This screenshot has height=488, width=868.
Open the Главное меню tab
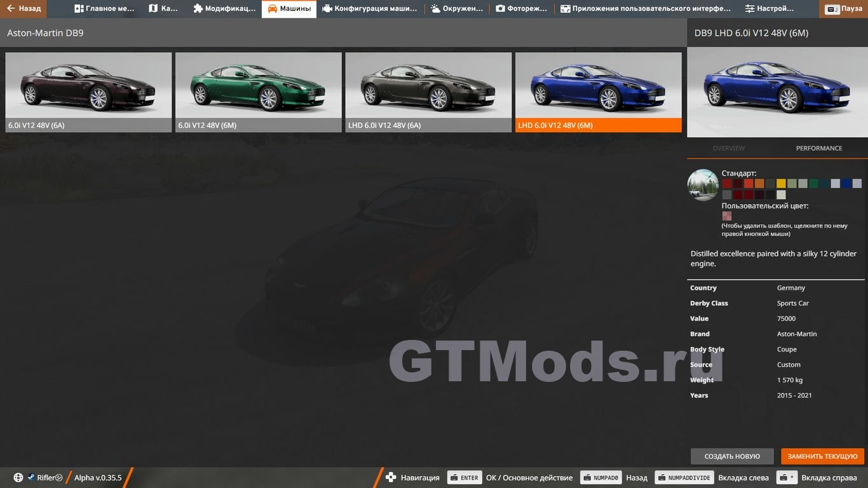(x=104, y=9)
